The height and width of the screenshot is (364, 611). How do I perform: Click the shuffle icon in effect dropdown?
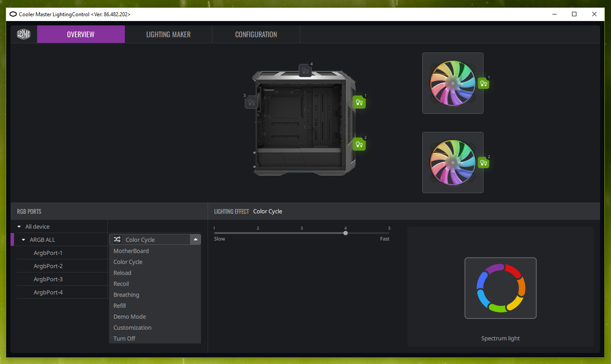coord(117,240)
